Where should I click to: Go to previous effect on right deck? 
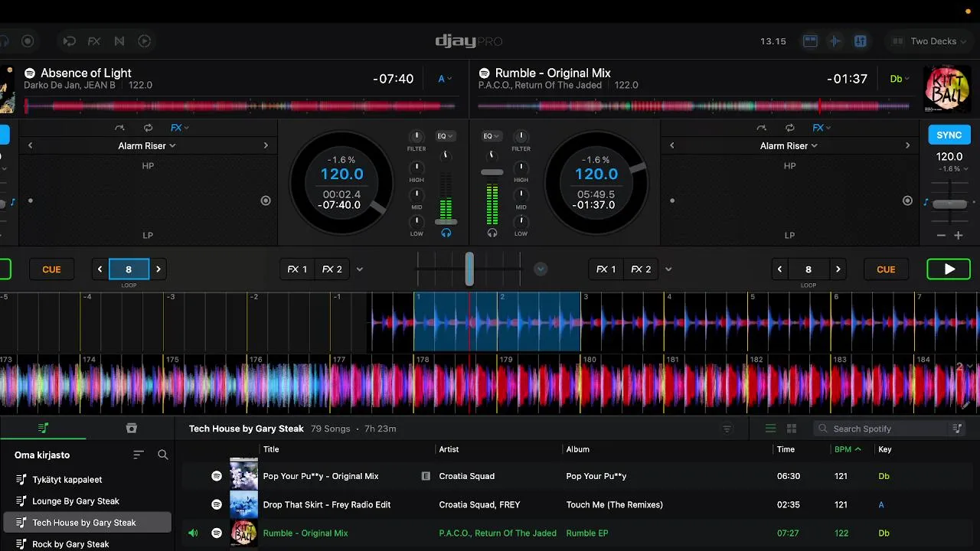pos(672,145)
